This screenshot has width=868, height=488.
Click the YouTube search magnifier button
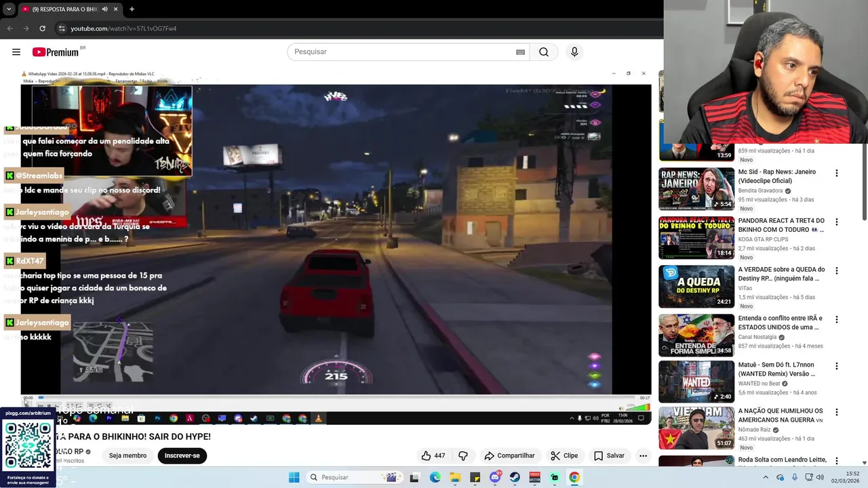544,52
